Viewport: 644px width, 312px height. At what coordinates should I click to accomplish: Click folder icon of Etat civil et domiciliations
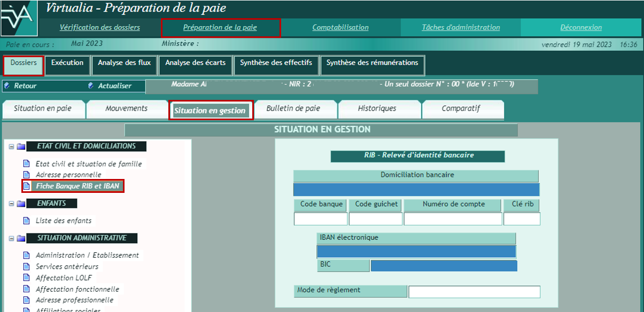pos(21,146)
